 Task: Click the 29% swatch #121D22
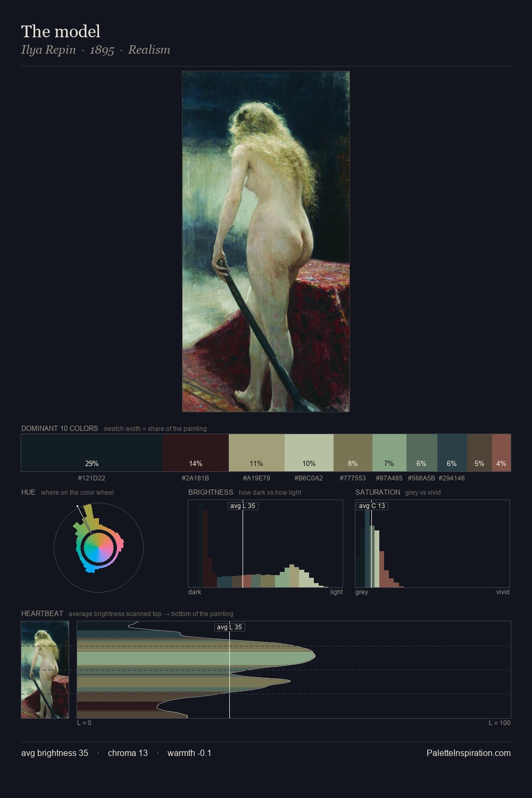(x=92, y=453)
